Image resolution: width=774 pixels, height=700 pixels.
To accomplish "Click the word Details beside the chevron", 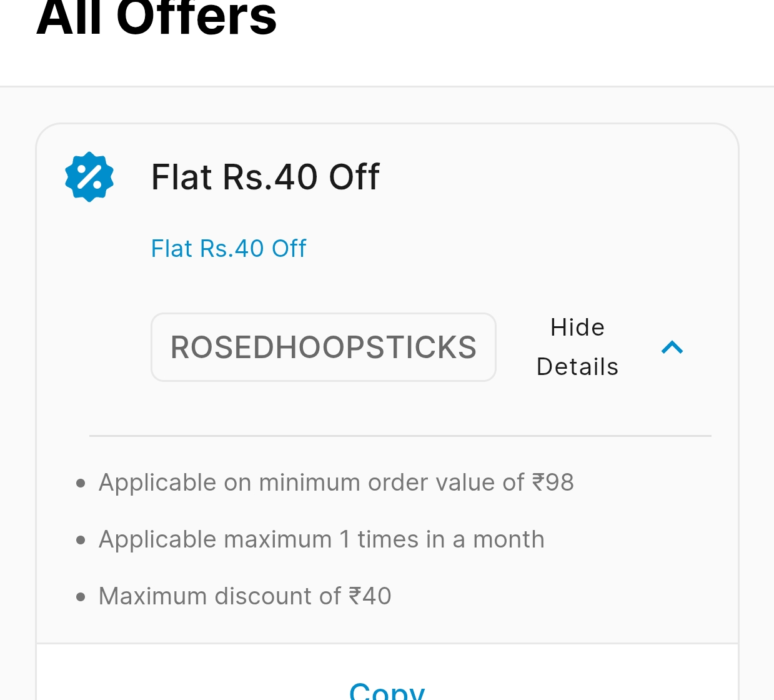I will (x=577, y=367).
